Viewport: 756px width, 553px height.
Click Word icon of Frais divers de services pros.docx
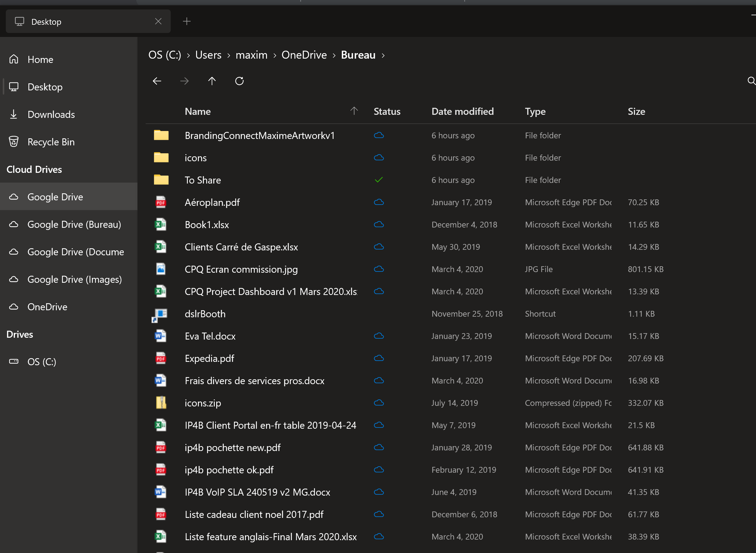point(161,380)
